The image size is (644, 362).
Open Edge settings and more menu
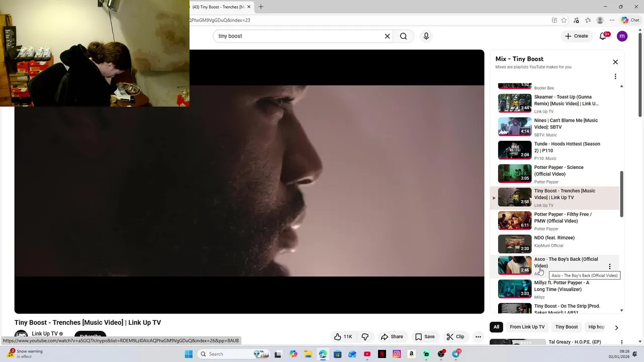coord(612,20)
